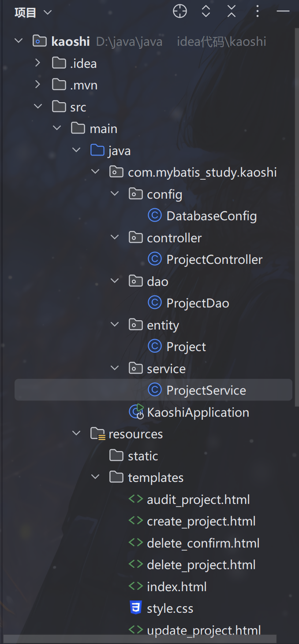
Task: Select the ProjectDao class
Action: [x=197, y=303]
